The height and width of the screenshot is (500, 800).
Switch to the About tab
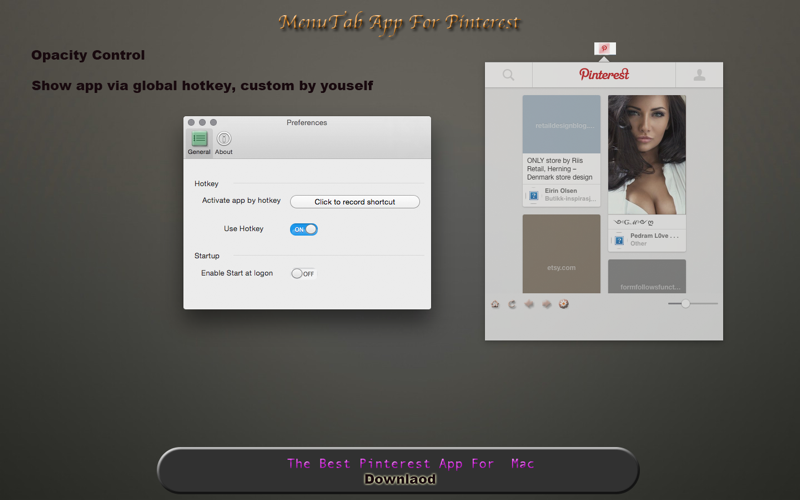point(223,142)
